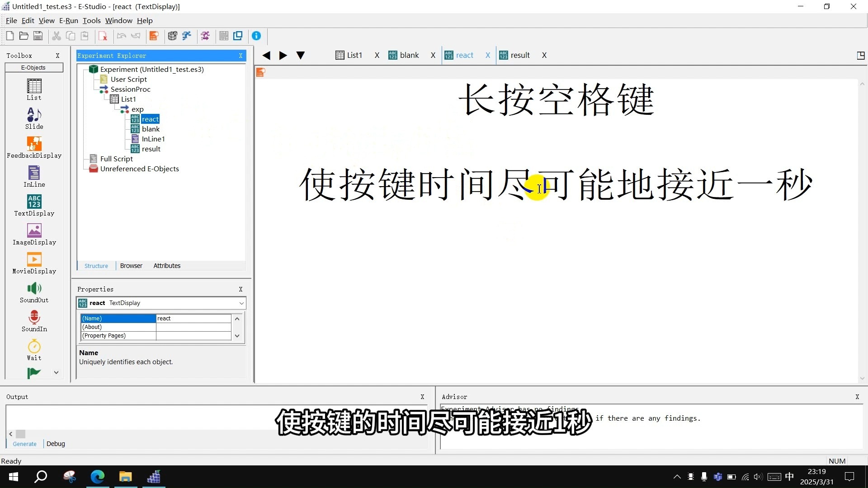This screenshot has width=868, height=488.
Task: Open Microsoft Edge from the taskbar
Action: [98, 477]
